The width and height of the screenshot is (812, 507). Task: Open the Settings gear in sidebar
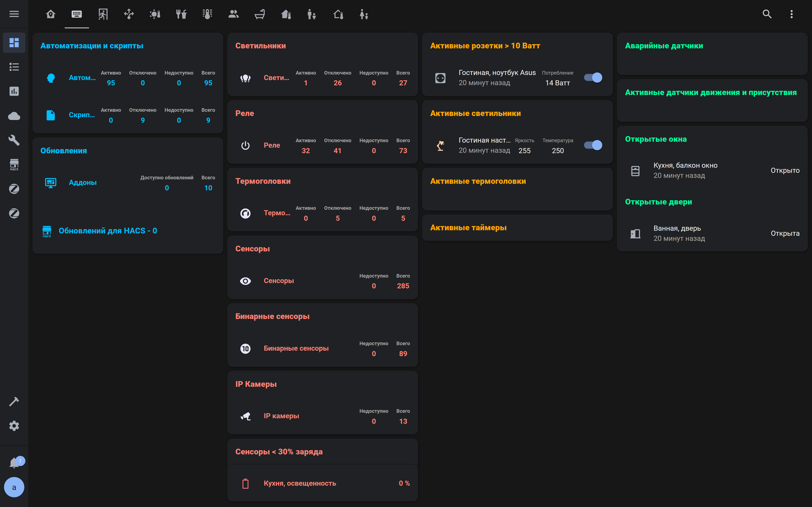14,426
